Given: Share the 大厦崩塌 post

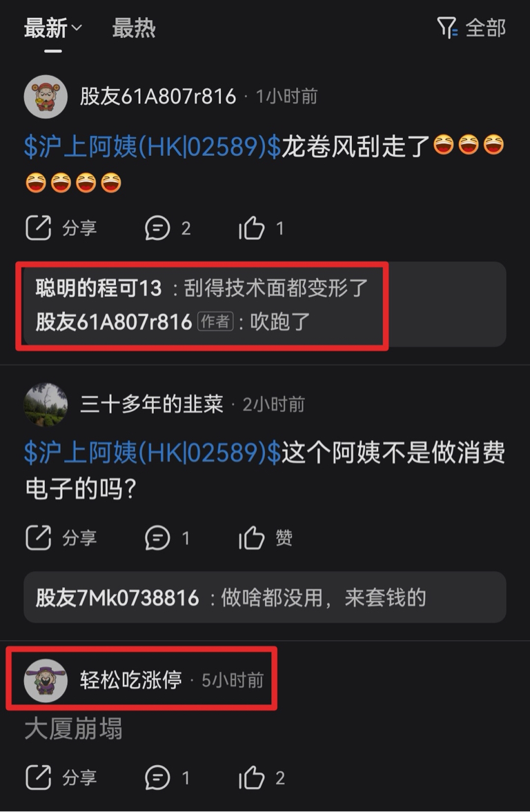Looking at the screenshot, I should pos(61,777).
